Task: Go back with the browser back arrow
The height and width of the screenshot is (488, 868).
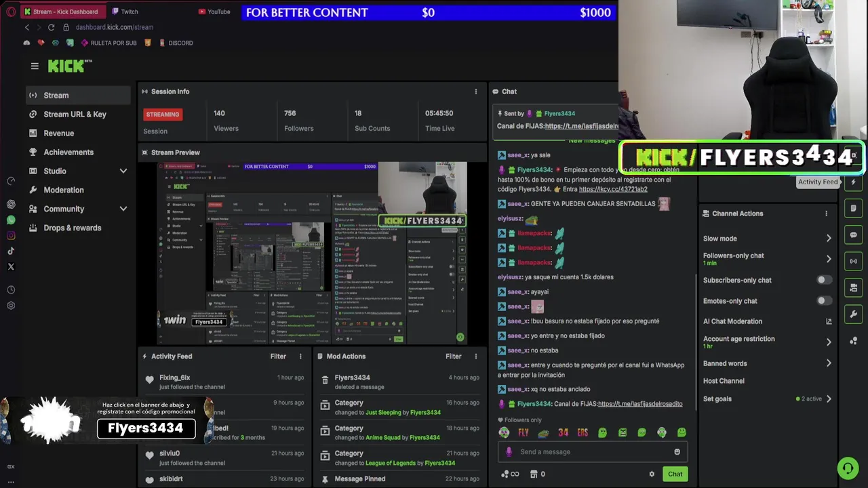Action: click(x=27, y=27)
